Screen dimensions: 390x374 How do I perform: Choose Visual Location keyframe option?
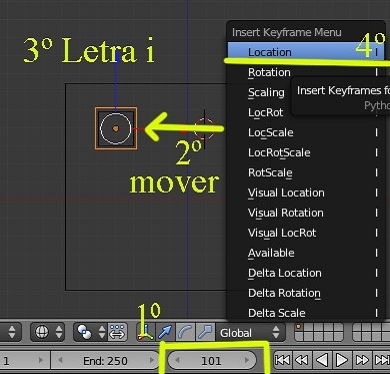(x=306, y=193)
